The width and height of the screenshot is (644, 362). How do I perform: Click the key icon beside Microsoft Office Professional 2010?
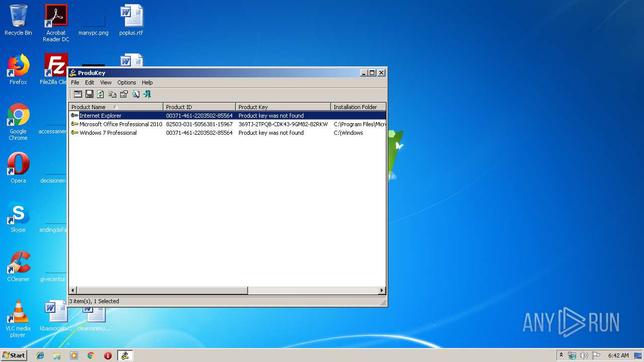click(74, 124)
